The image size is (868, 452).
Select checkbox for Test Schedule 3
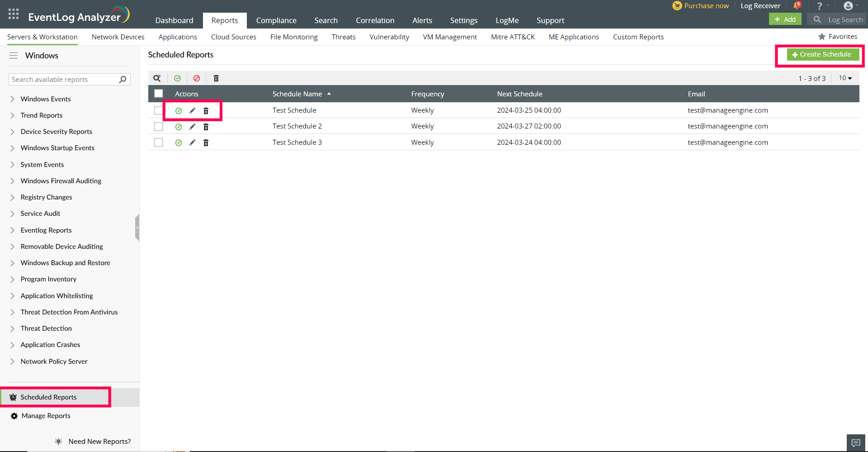click(x=159, y=143)
